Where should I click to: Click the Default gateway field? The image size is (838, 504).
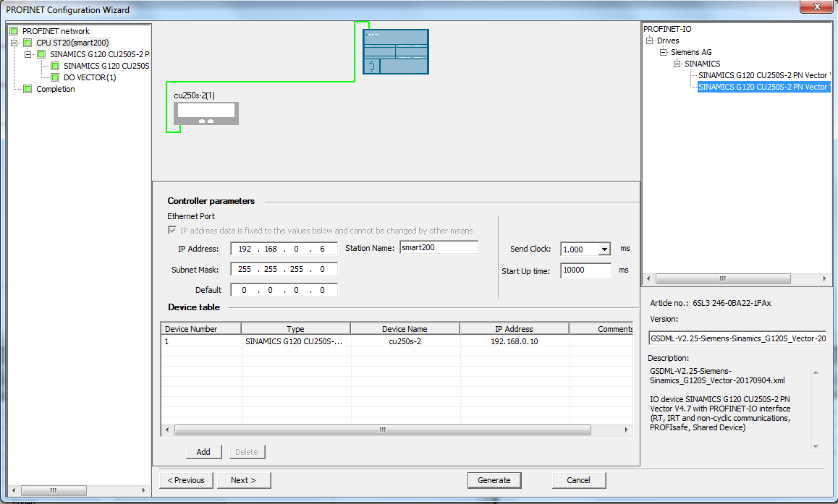click(284, 290)
